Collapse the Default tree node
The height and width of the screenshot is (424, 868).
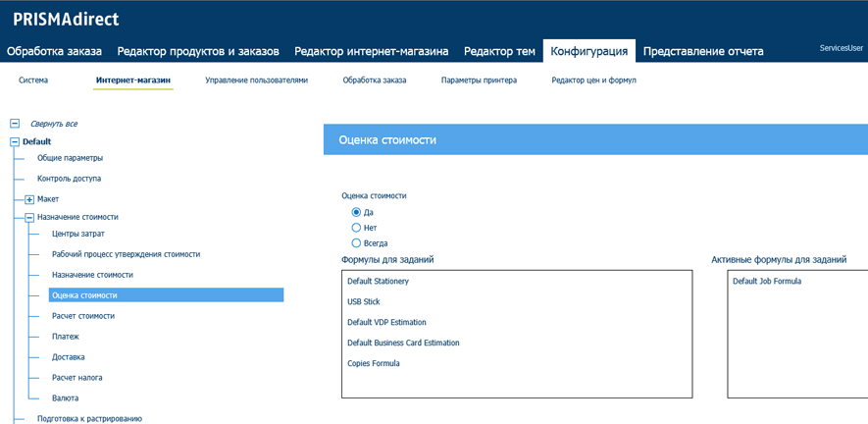click(15, 142)
